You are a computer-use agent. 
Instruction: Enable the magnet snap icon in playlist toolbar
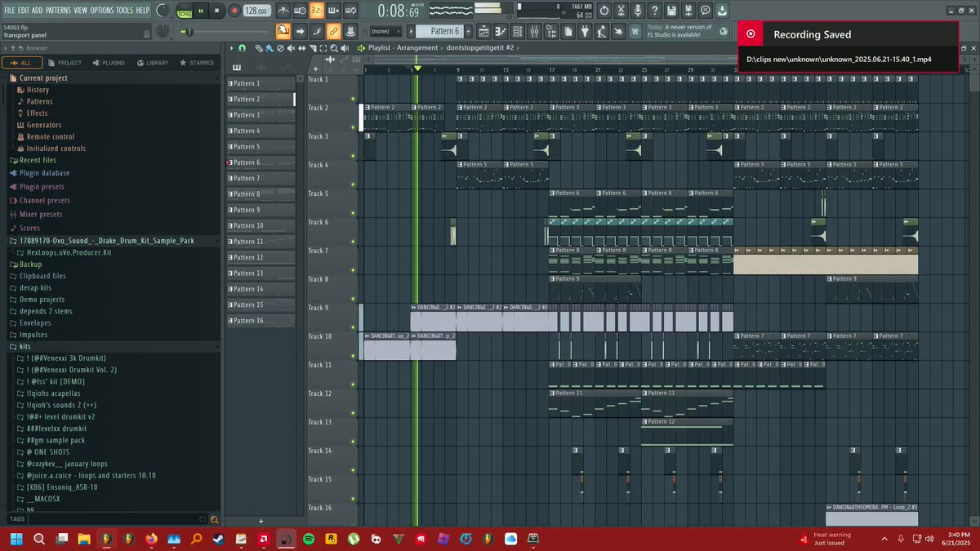pos(243,48)
